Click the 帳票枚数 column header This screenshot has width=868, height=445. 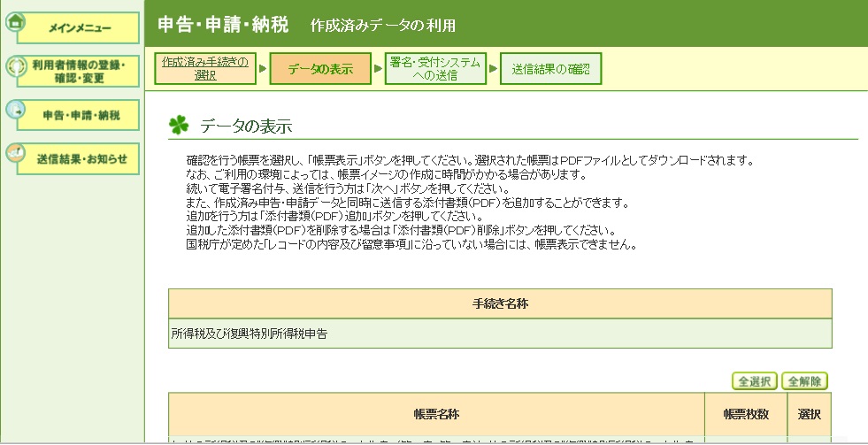pyautogui.click(x=746, y=414)
